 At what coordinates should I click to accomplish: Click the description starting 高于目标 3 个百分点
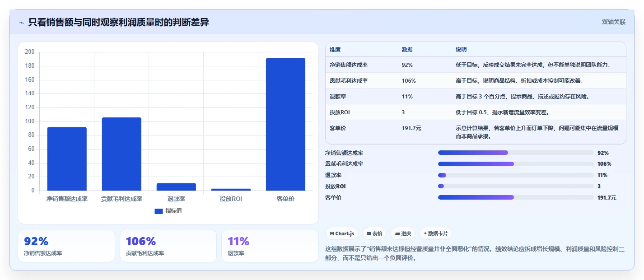tap(523, 97)
